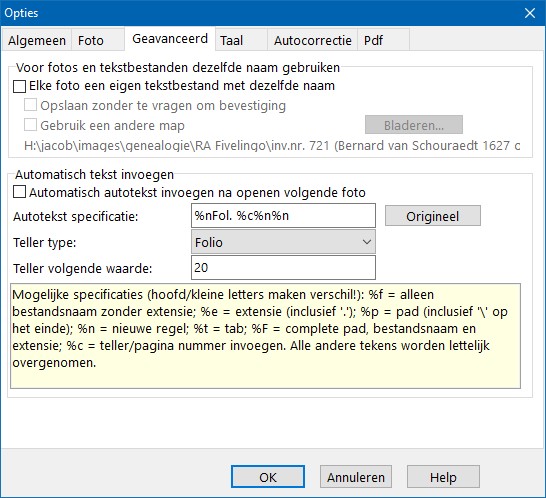Click the Annuleren button
Screen dimensions: 546x498
[356, 477]
